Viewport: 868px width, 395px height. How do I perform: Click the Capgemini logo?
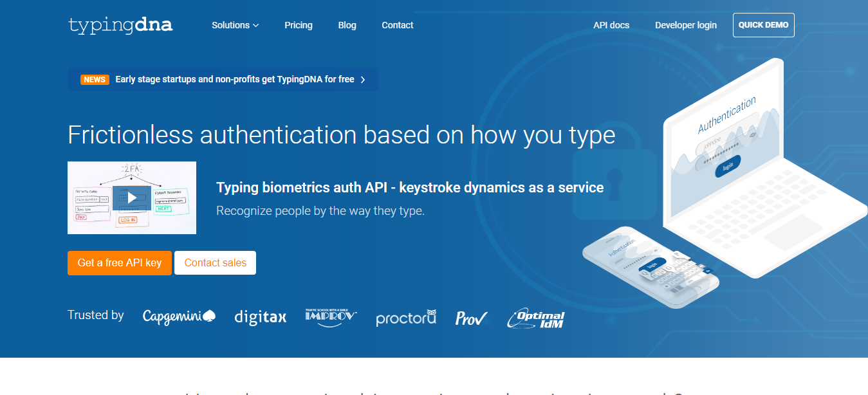click(180, 316)
